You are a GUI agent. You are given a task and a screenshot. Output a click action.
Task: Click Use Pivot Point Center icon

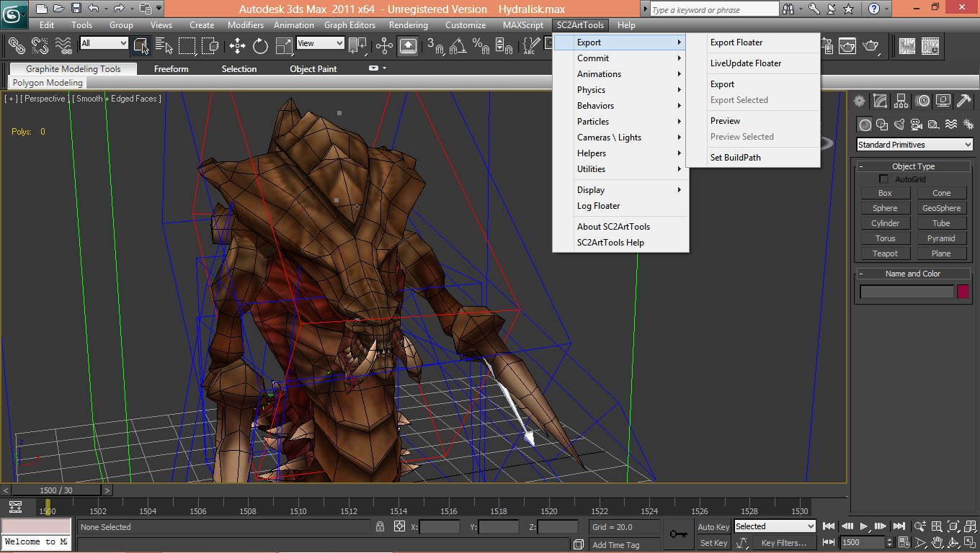[357, 45]
